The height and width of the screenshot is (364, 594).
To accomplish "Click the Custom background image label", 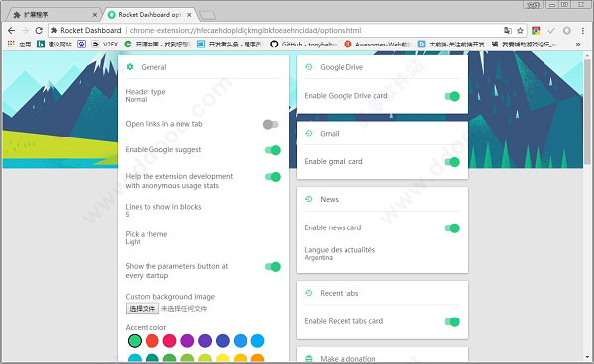I will [x=170, y=297].
